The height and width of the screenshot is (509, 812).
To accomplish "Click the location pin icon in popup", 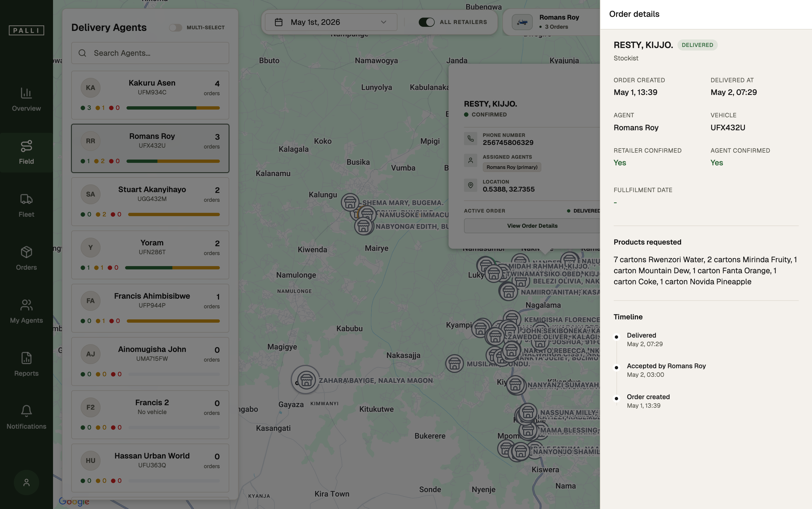I will tap(471, 185).
